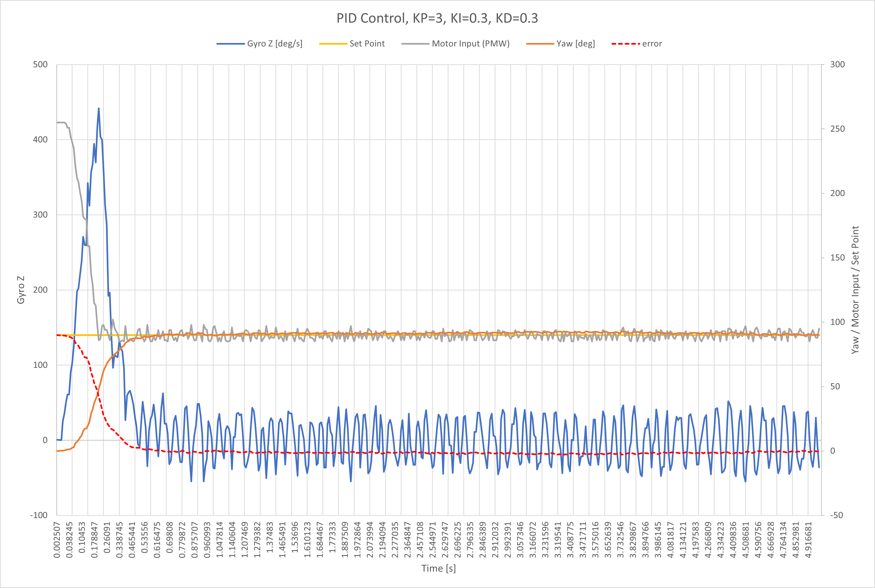Screen dimensions: 875x588
Task: Select the chart title "PID Control, KP=3, KI=0.3, KD=0.3"
Action: [437, 18]
